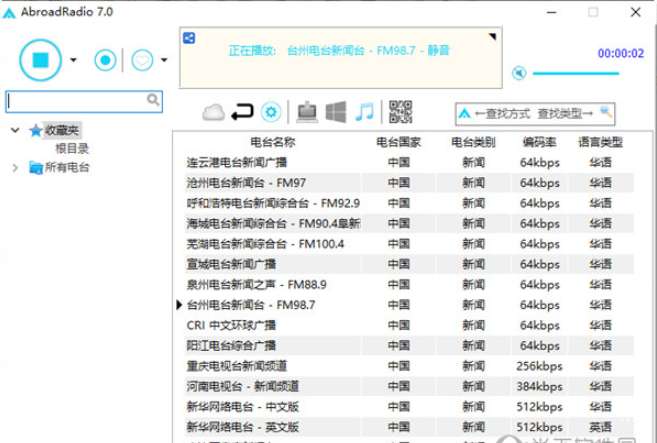Toggle mute with the speaker icon
Screen dimensions: 657x443
pyautogui.click(x=519, y=73)
